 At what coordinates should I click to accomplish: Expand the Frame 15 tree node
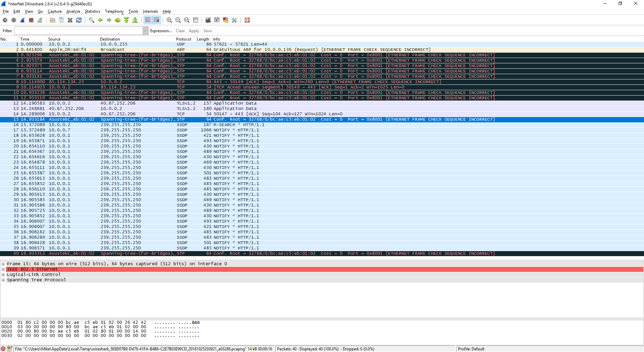(x=3, y=264)
